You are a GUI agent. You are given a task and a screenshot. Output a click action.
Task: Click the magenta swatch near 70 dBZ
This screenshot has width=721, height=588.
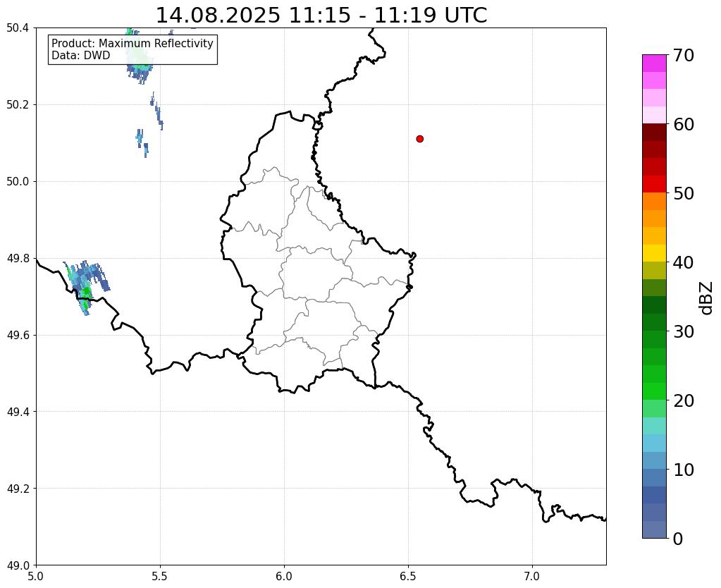click(x=654, y=63)
